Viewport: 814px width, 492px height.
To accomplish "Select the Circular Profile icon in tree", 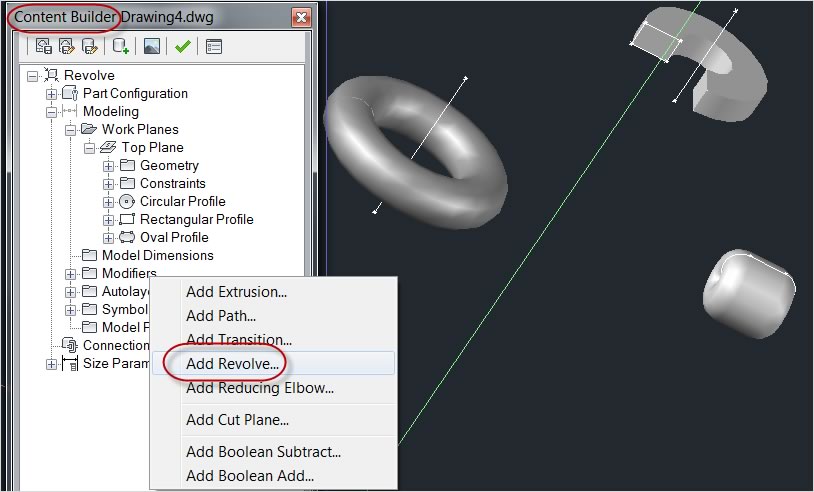I will pyautogui.click(x=127, y=201).
